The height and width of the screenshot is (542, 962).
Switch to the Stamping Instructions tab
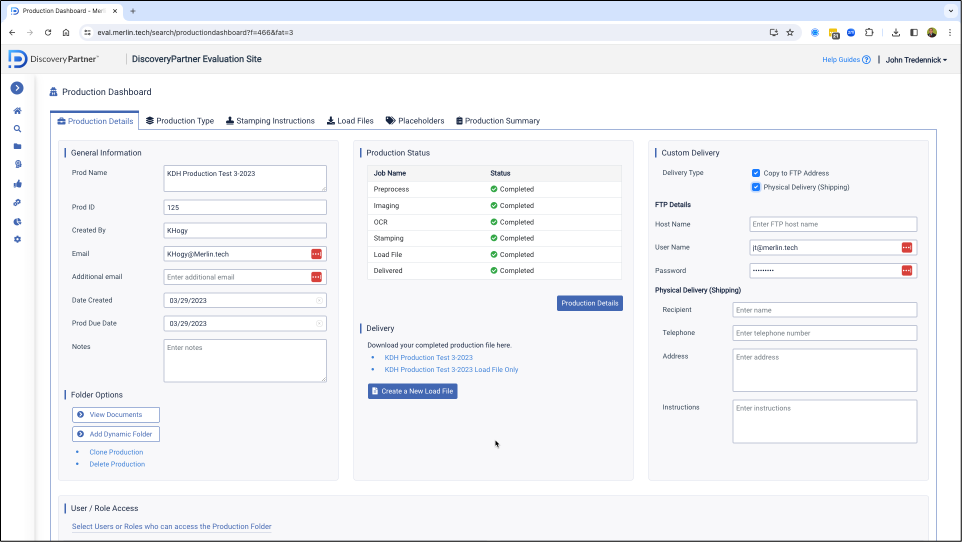coord(270,121)
